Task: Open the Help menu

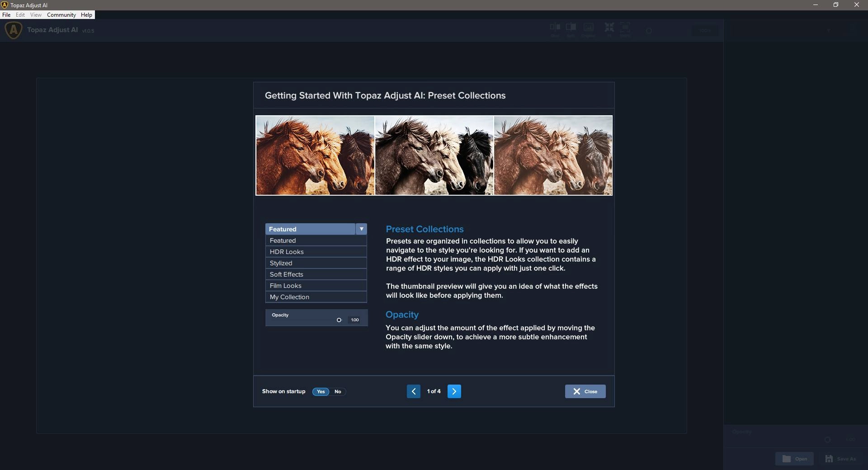Action: [86, 15]
